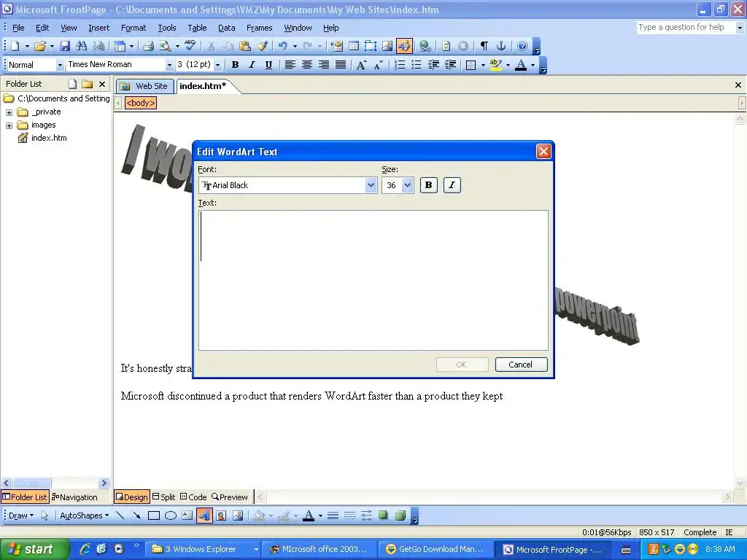Viewport: 747px width, 560px height.
Task: Open the Frames menu
Action: (x=259, y=28)
